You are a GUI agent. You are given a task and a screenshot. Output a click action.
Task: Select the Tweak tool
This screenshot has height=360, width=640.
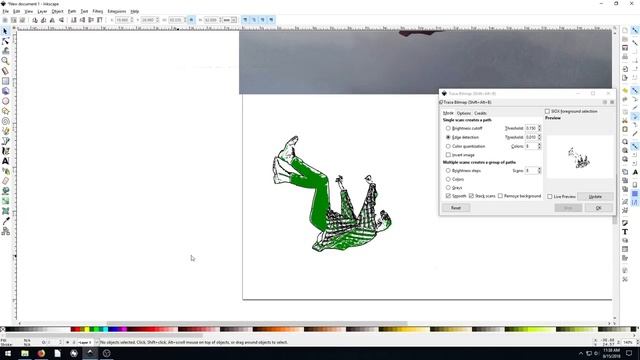(x=5, y=51)
